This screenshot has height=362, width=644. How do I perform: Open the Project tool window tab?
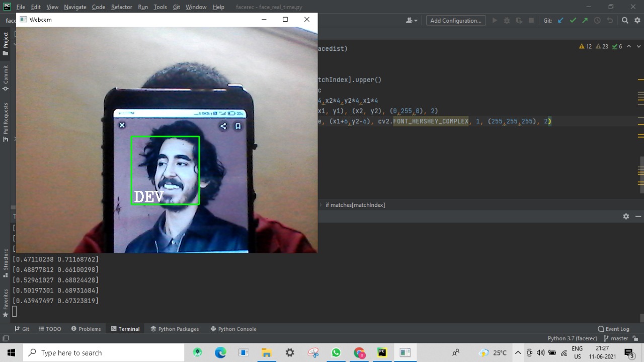[x=6, y=44]
